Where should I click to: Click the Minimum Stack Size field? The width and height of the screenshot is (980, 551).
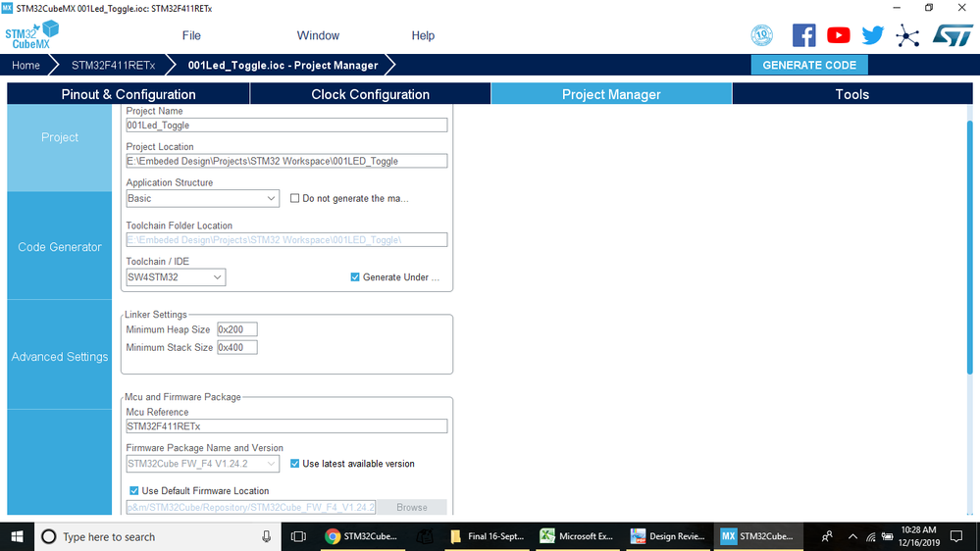236,347
